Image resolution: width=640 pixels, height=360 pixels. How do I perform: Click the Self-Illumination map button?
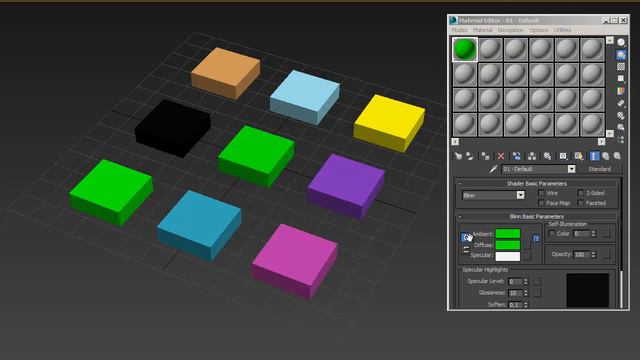click(x=607, y=233)
